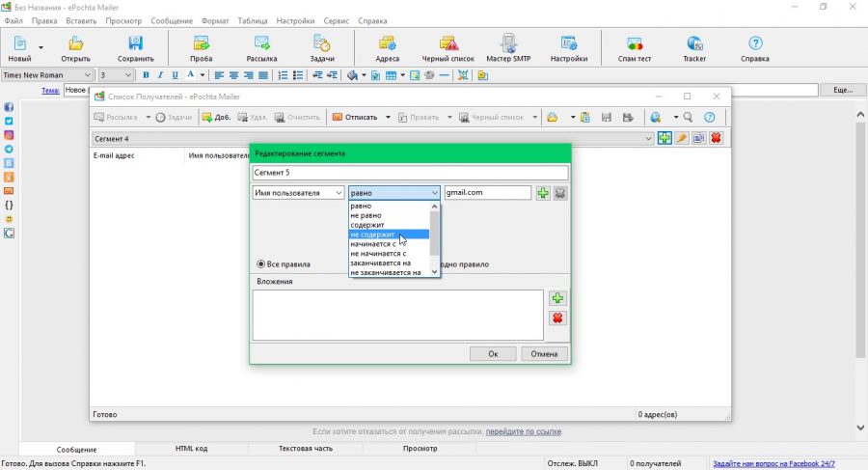Viewport: 868px width, 470px height.
Task: Insert numbered list
Action: [x=283, y=75]
